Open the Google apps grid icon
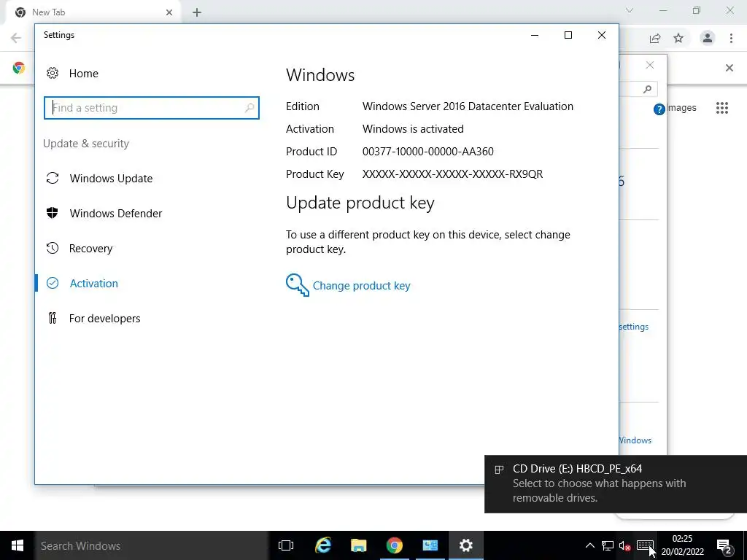 [722, 108]
